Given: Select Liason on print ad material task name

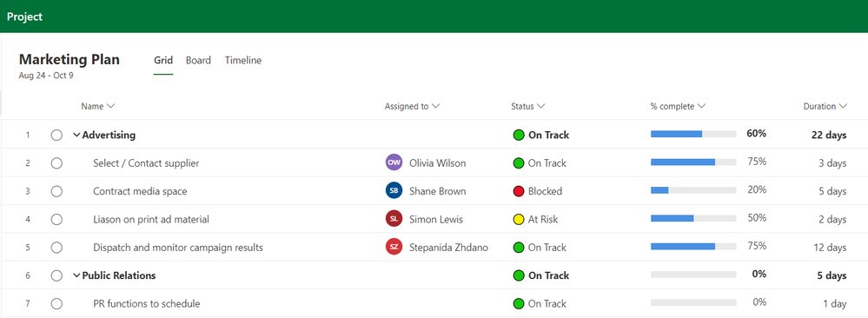Looking at the screenshot, I should [151, 220].
